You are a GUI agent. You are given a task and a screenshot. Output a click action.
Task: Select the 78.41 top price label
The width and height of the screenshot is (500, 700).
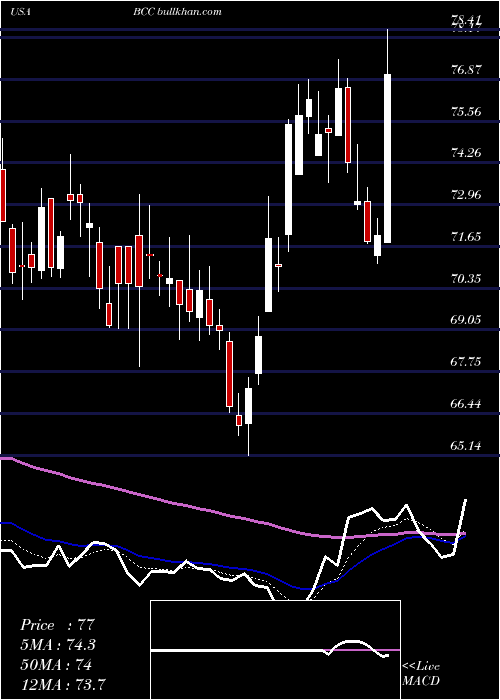pos(467,20)
